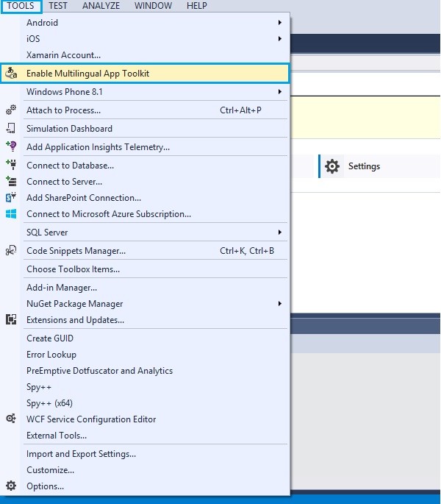Open the TOOLS menu
Image resolution: width=441 pixels, height=504 pixels.
tap(21, 6)
